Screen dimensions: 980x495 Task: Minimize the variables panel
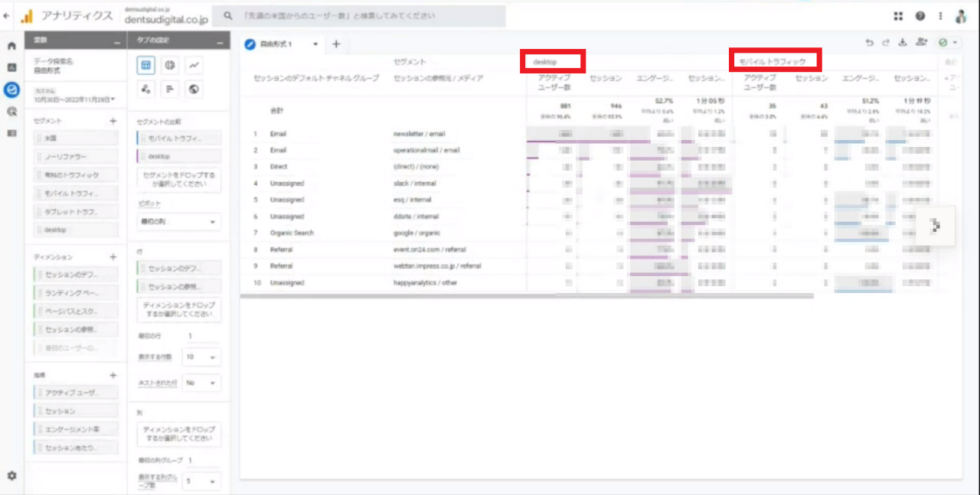[x=116, y=41]
